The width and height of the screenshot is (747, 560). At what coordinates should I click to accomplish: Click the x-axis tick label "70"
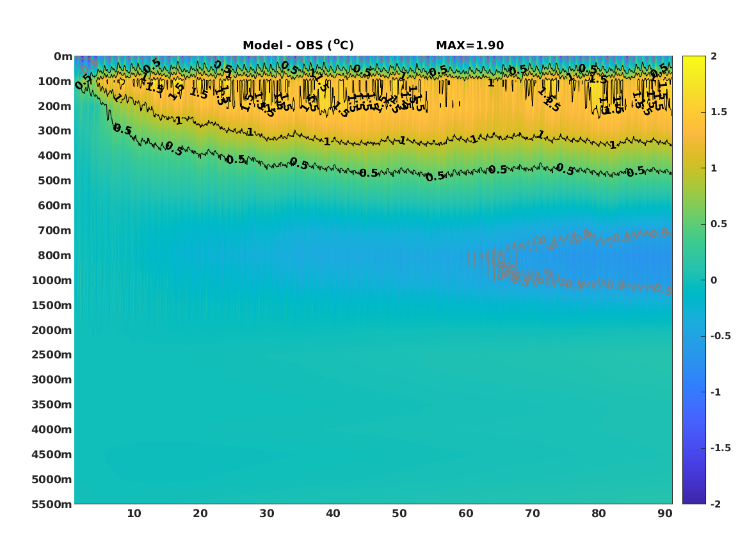click(532, 513)
